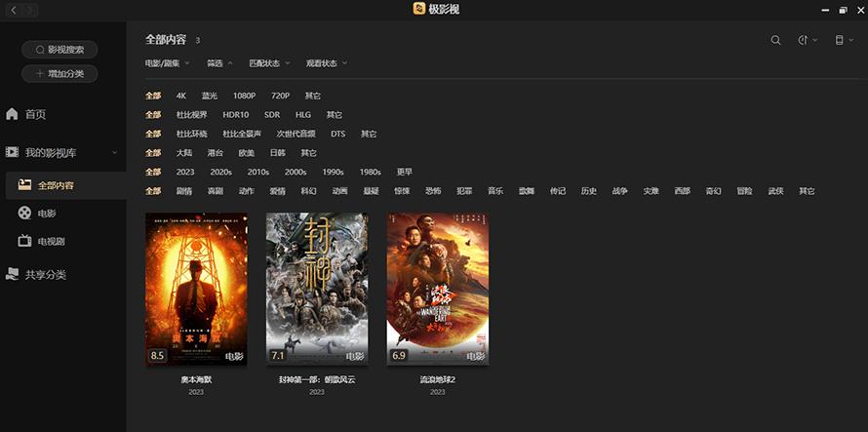Filter genre by 武侠

tap(775, 191)
